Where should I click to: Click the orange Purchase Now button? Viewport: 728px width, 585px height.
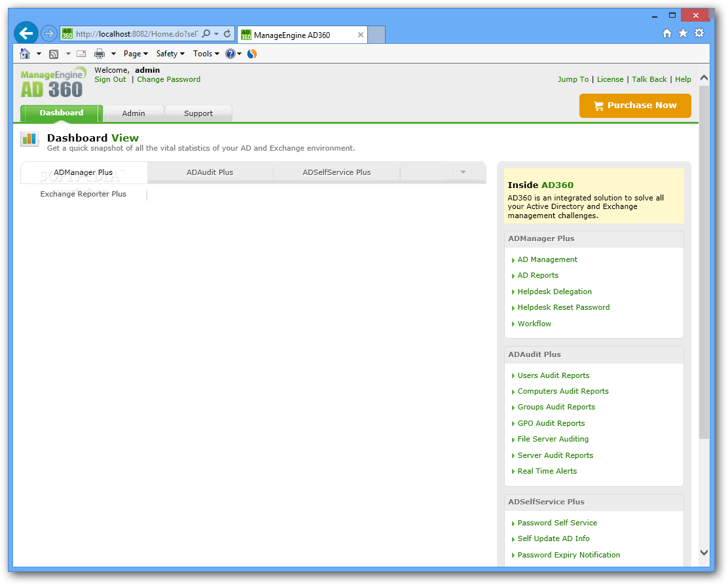tap(635, 105)
